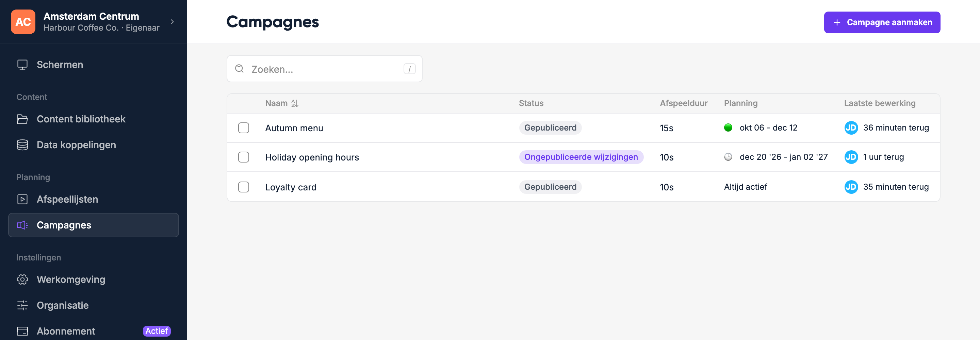Click Altijd actief planning text
Viewport: 980px width, 340px height.
click(x=745, y=187)
